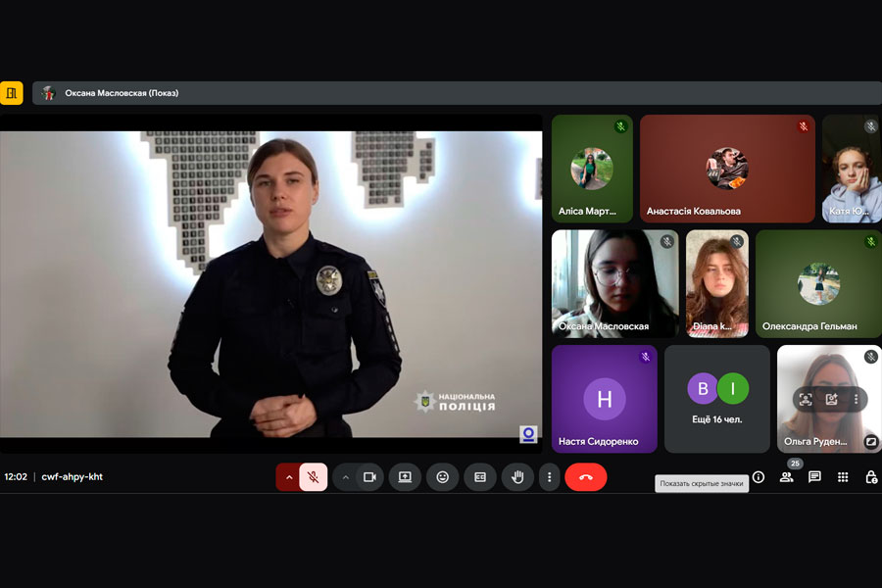This screenshot has width=882, height=588.
Task: Click muted mic icon on Анастасія Ковальова tile
Action: [804, 126]
